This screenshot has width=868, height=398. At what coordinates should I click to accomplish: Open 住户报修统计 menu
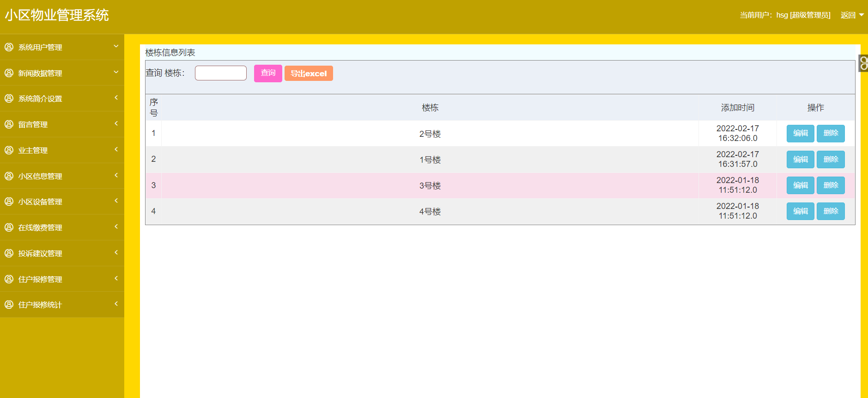coord(62,305)
